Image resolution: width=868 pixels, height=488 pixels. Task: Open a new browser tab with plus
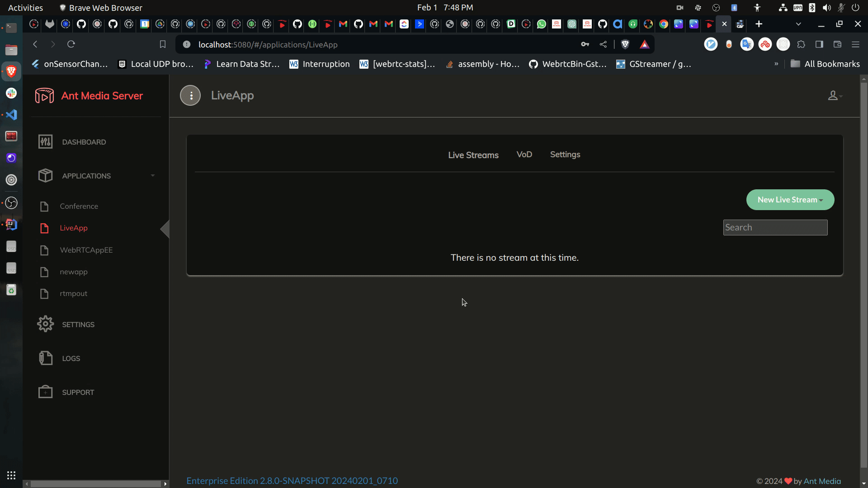tap(759, 24)
